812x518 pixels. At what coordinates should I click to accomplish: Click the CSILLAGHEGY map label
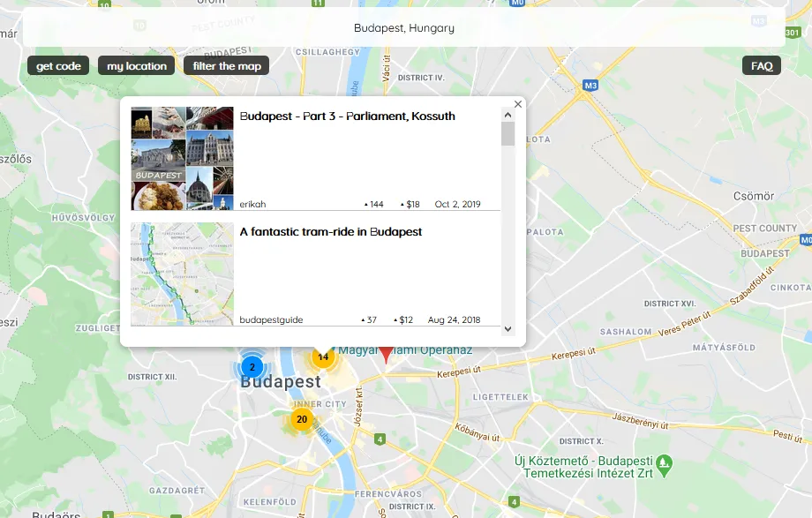pos(327,52)
